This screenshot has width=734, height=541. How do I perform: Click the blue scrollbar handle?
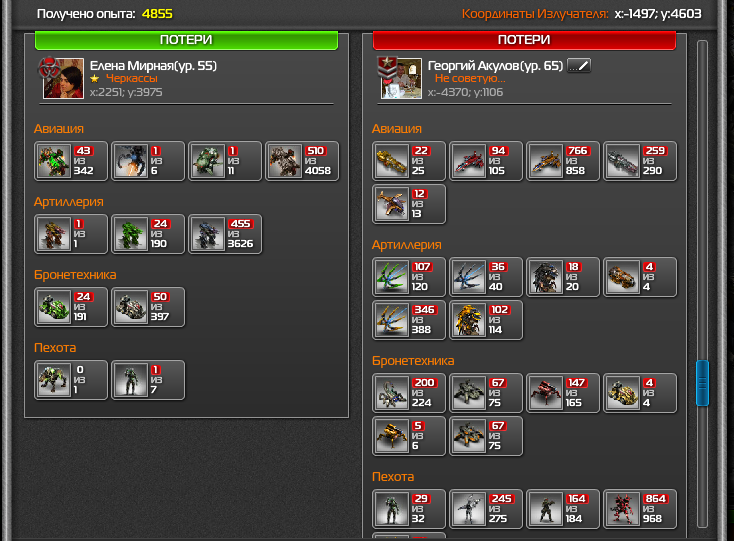pos(702,383)
